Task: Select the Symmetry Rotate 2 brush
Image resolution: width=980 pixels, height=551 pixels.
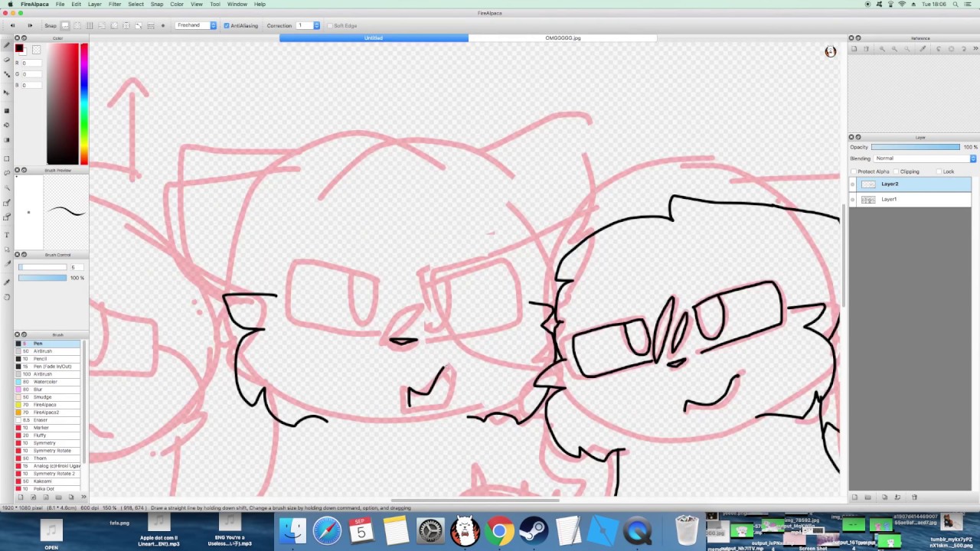Action: (x=47, y=474)
